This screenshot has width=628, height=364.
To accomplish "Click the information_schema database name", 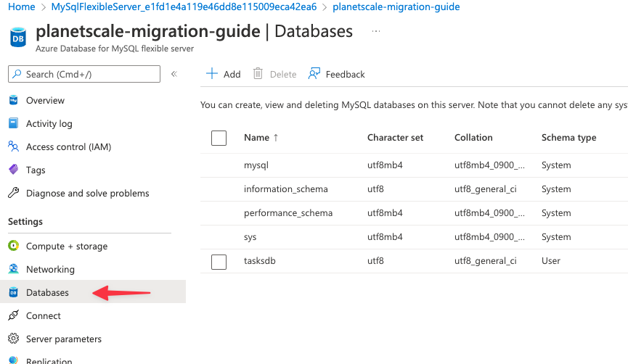I will point(285,189).
